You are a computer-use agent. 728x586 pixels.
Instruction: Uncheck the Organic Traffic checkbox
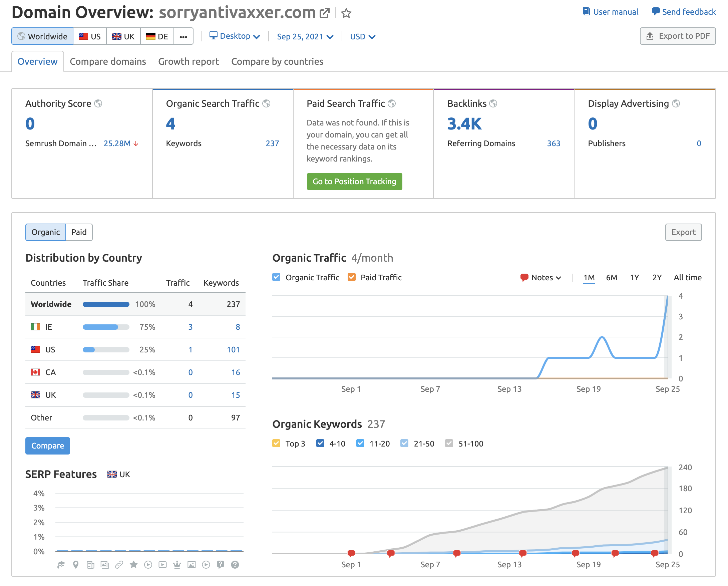(x=276, y=277)
